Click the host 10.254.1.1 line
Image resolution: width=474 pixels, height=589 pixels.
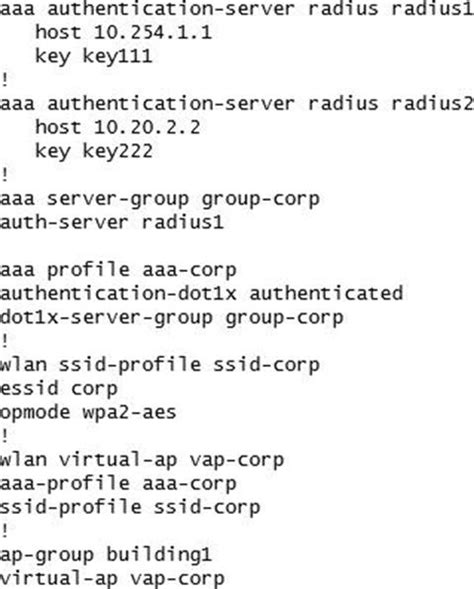pyautogui.click(x=123, y=32)
